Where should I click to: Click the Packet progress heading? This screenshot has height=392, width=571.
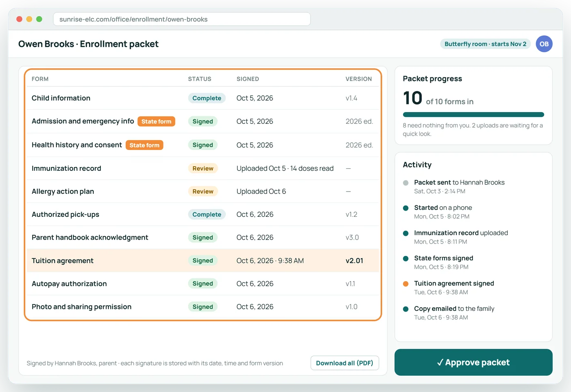point(432,79)
